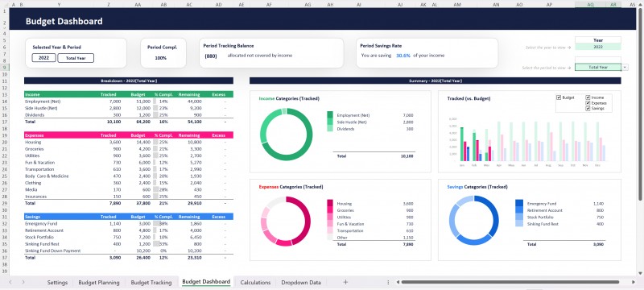Open the Total Year period dropdown arrow
Screen dimensions: 644x290
[625, 68]
